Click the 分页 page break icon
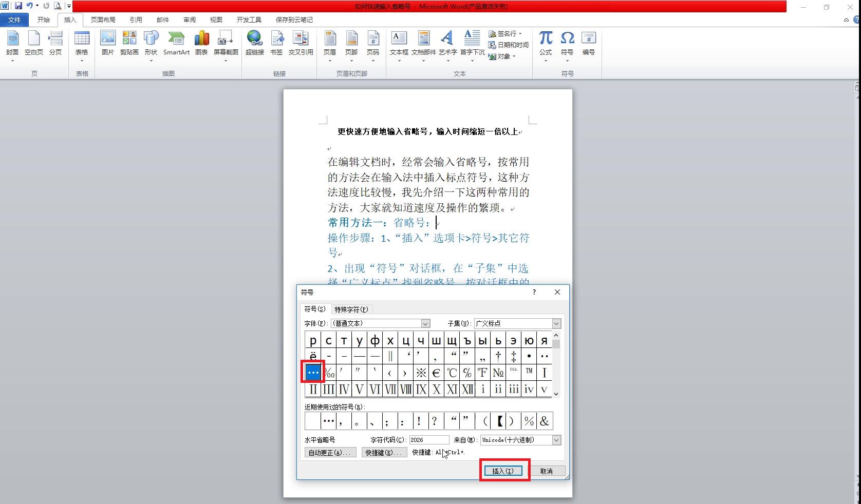This screenshot has width=861, height=504. [x=55, y=44]
